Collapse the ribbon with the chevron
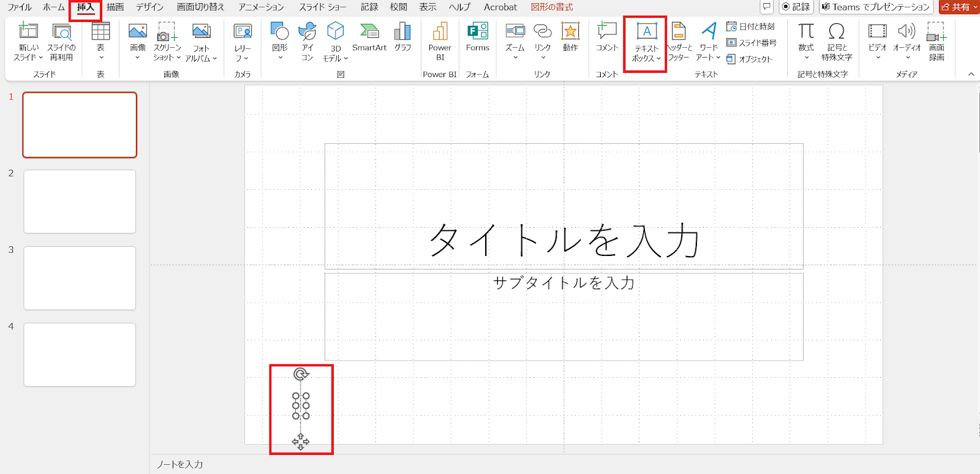 coord(971,74)
